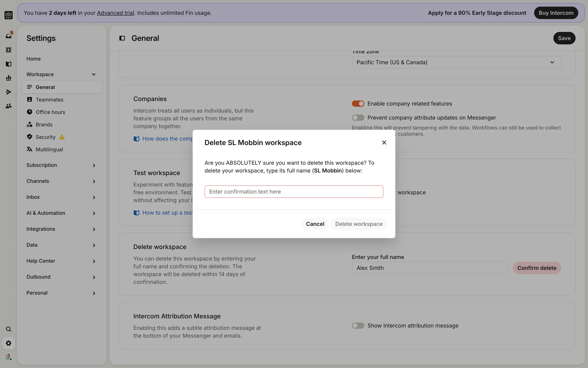Enable Show Intercom attribution message toggle
This screenshot has height=368, width=588.
358,326
